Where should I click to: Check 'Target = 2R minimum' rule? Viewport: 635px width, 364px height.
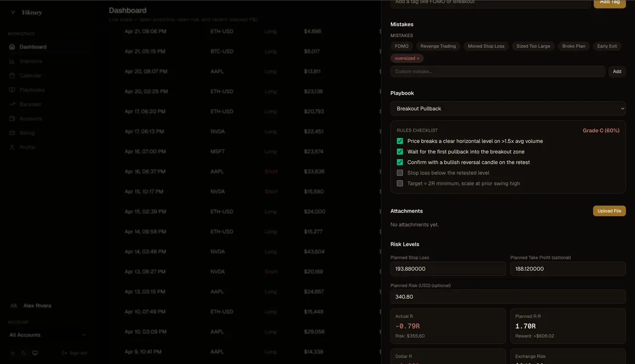coord(400,183)
